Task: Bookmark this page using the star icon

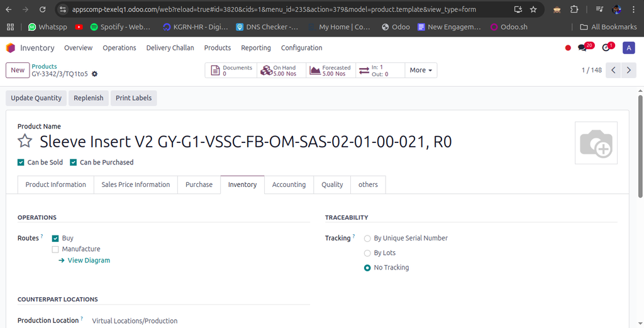Action: coord(533,9)
